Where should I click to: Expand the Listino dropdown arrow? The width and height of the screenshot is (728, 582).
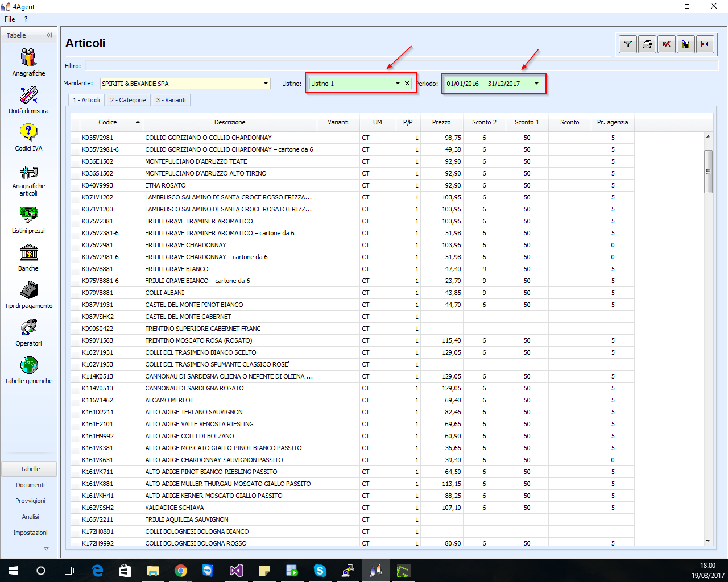click(398, 84)
